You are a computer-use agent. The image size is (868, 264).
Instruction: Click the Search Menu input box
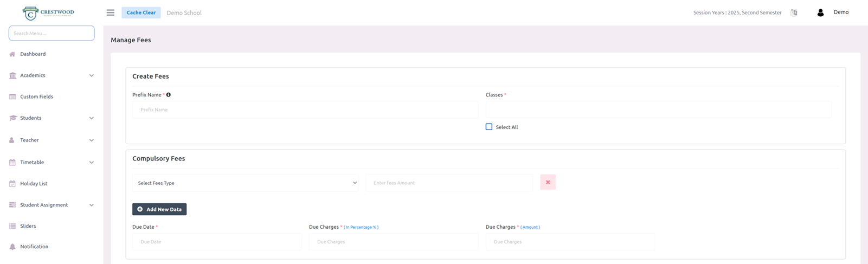(x=52, y=33)
